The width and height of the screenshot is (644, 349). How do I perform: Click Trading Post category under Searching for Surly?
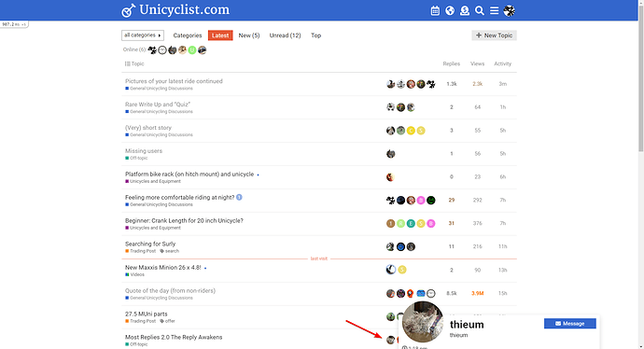(x=140, y=251)
